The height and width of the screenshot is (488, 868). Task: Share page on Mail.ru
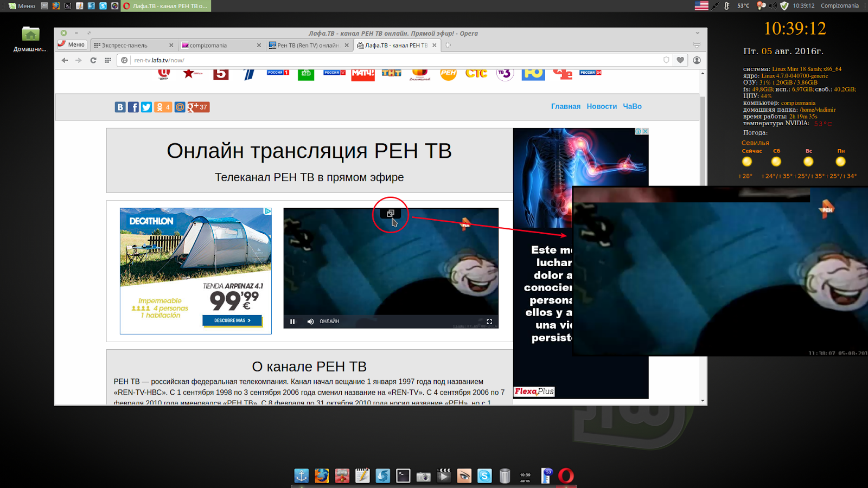pyautogui.click(x=180, y=107)
